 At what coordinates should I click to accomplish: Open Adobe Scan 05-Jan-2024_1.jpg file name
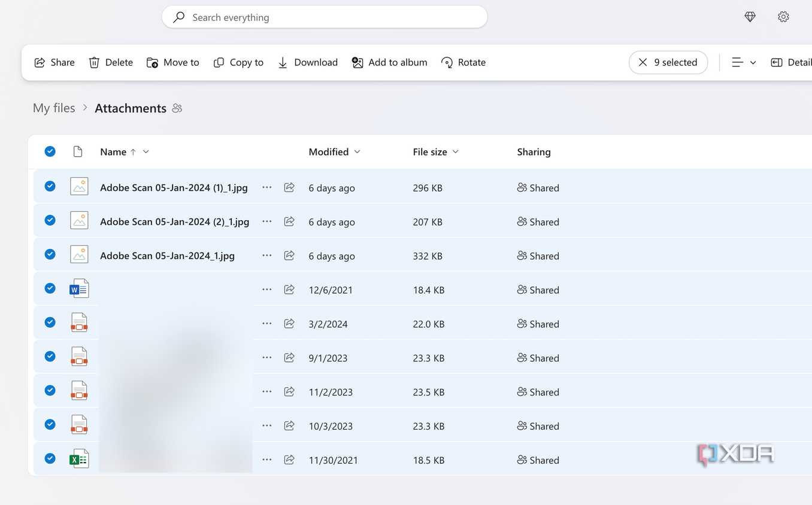[x=167, y=256]
